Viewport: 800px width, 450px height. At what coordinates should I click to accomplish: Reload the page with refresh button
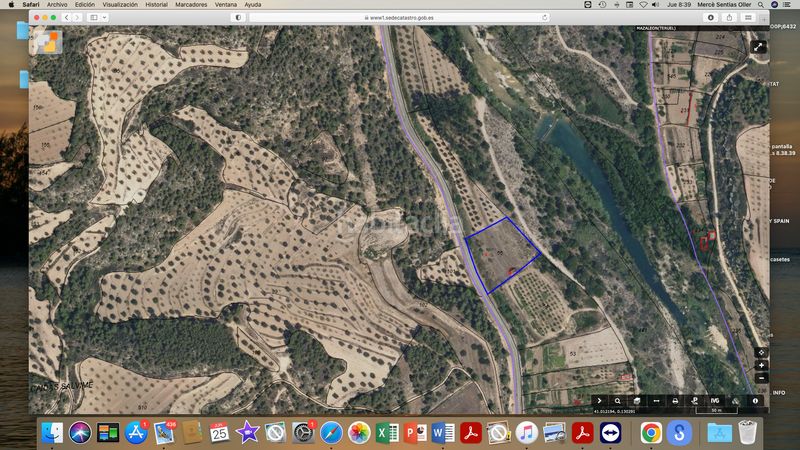544,17
